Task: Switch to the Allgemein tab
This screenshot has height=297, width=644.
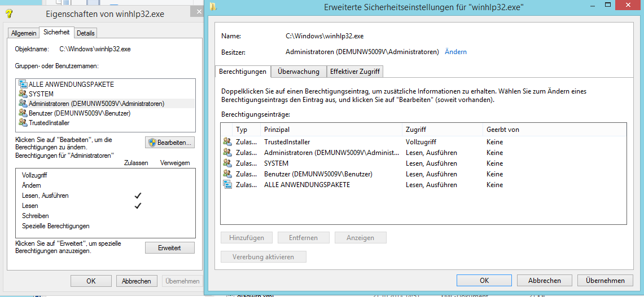Action: (24, 33)
